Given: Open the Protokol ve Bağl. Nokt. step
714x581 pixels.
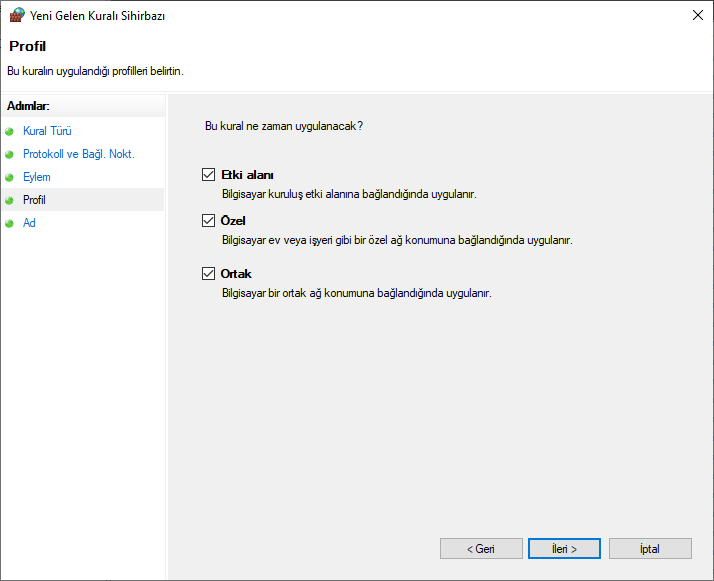Looking at the screenshot, I should click(x=78, y=154).
